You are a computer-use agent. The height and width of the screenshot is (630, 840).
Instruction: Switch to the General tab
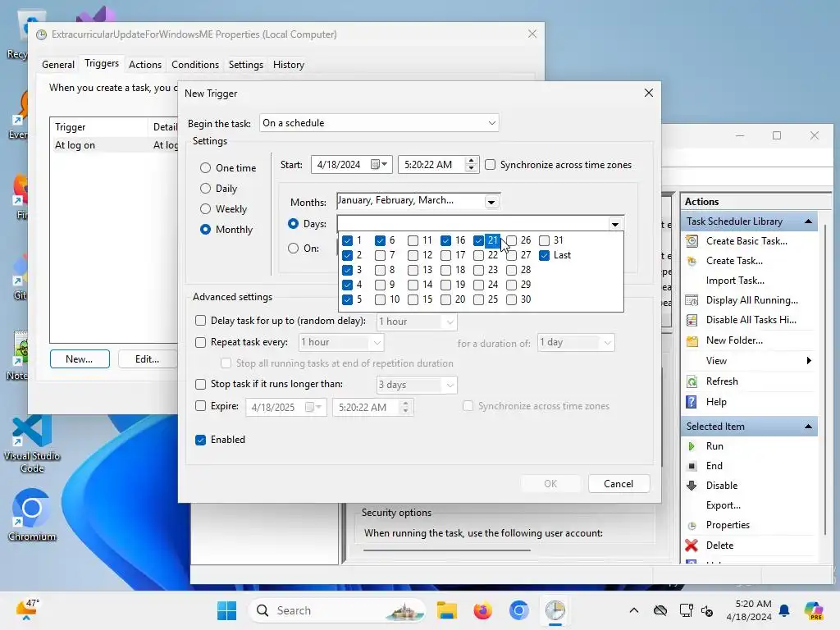[x=58, y=65]
